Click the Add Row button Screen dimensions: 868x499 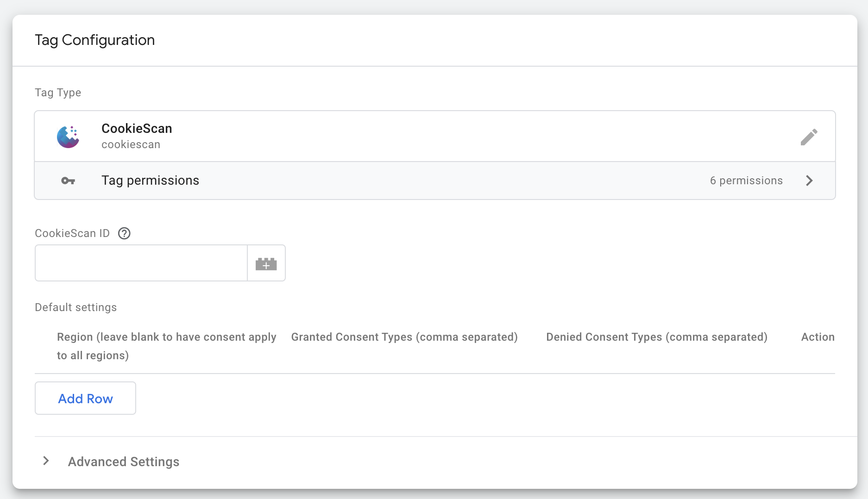point(85,398)
